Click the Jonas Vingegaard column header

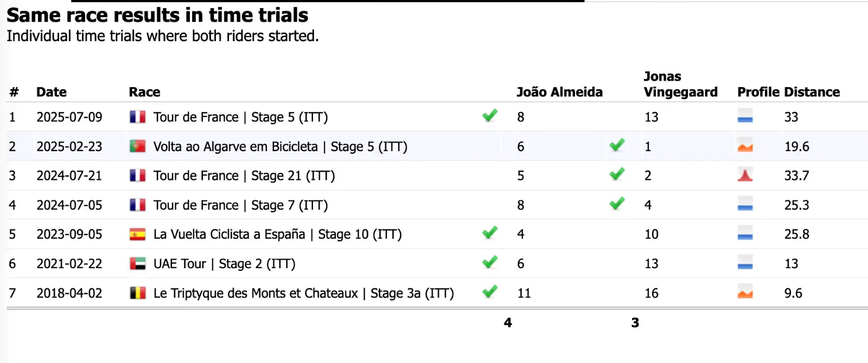click(x=680, y=85)
